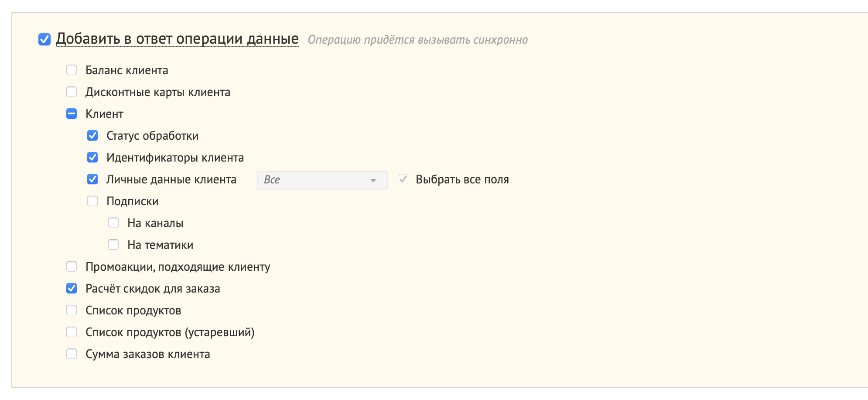Click the 'Список продуктов (устаревший)' label
The image size is (868, 400).
[170, 332]
